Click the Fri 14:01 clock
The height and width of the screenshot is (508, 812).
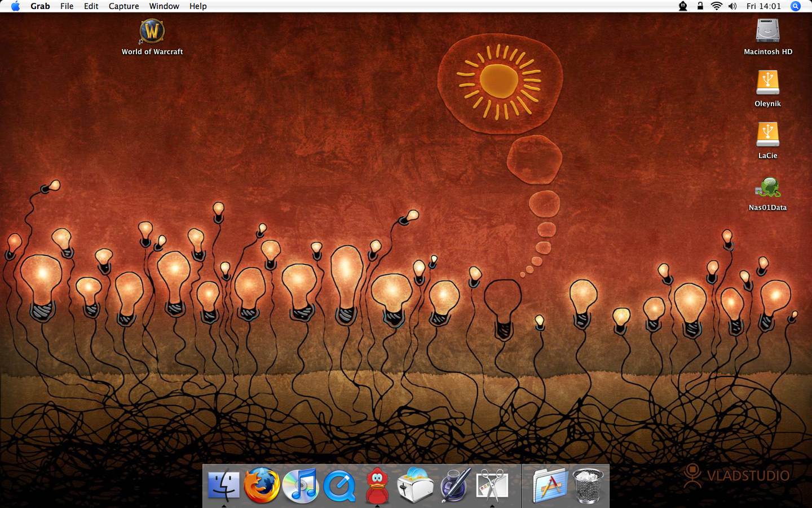pos(764,6)
